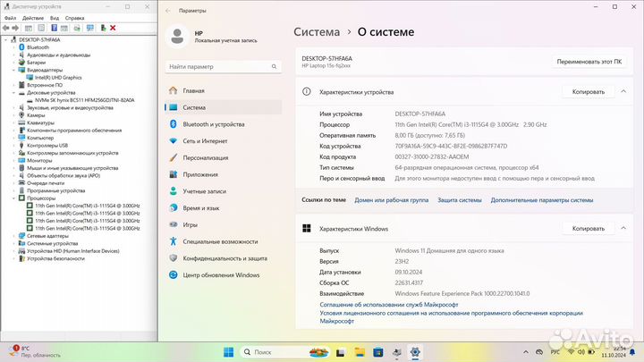Click the Home house icon in Settings
The image size is (644, 362).
pos(174,90)
